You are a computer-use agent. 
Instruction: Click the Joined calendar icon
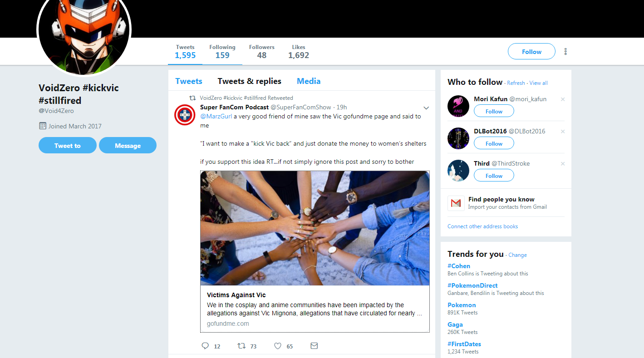coord(43,126)
